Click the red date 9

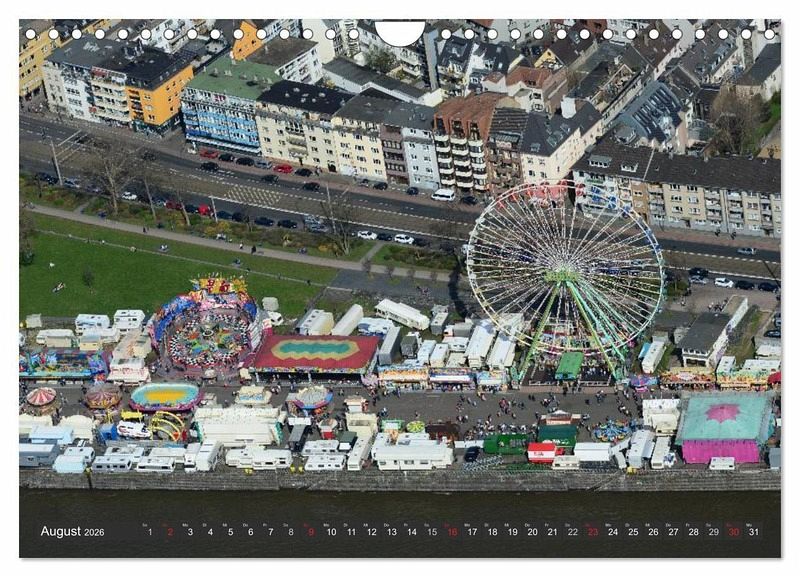(x=311, y=532)
